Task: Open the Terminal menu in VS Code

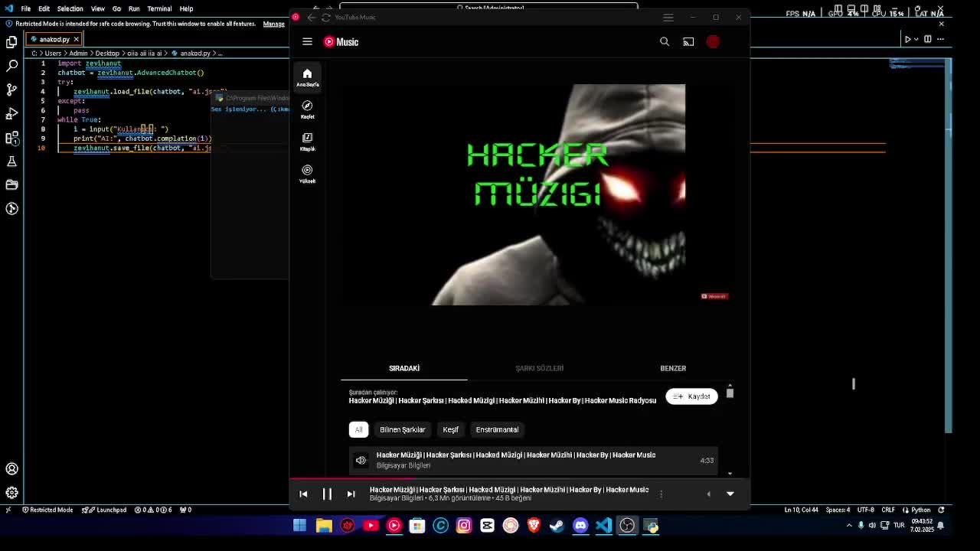Action: pos(159,8)
